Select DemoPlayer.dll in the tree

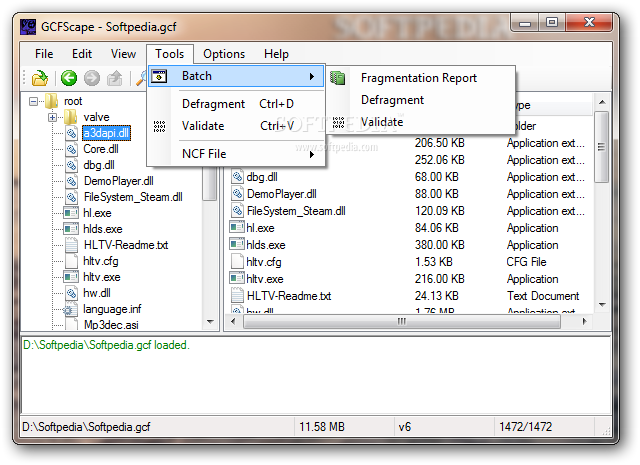click(x=119, y=181)
